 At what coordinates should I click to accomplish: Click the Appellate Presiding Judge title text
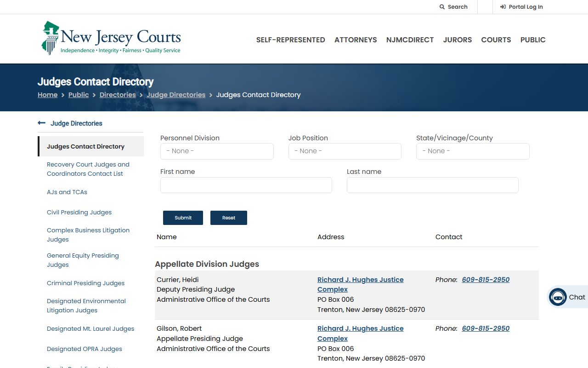tap(200, 339)
